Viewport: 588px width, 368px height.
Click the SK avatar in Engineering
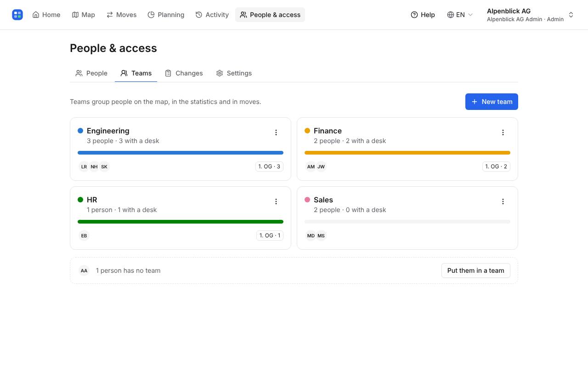[104, 167]
